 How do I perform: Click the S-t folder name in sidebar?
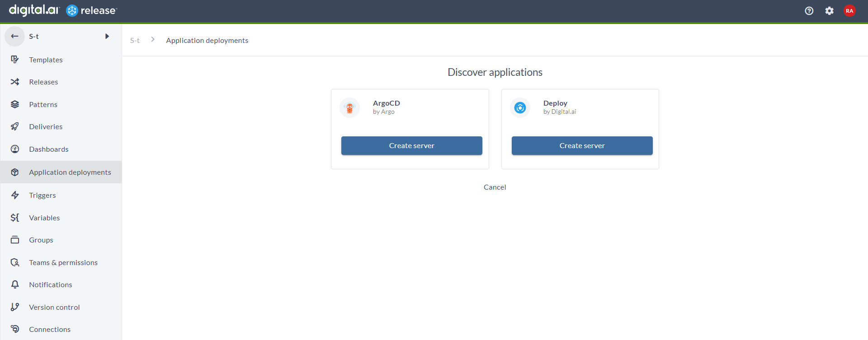pos(34,36)
